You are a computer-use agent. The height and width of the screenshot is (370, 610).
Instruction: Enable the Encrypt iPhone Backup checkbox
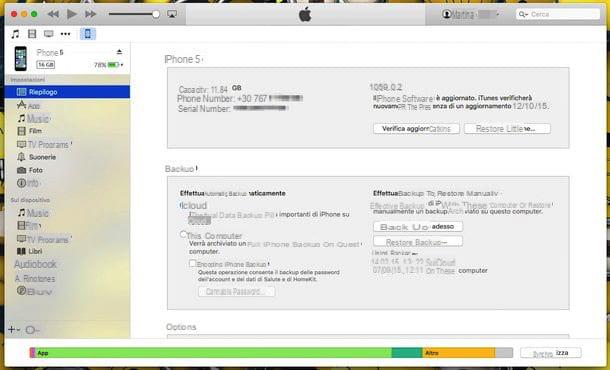click(192, 263)
